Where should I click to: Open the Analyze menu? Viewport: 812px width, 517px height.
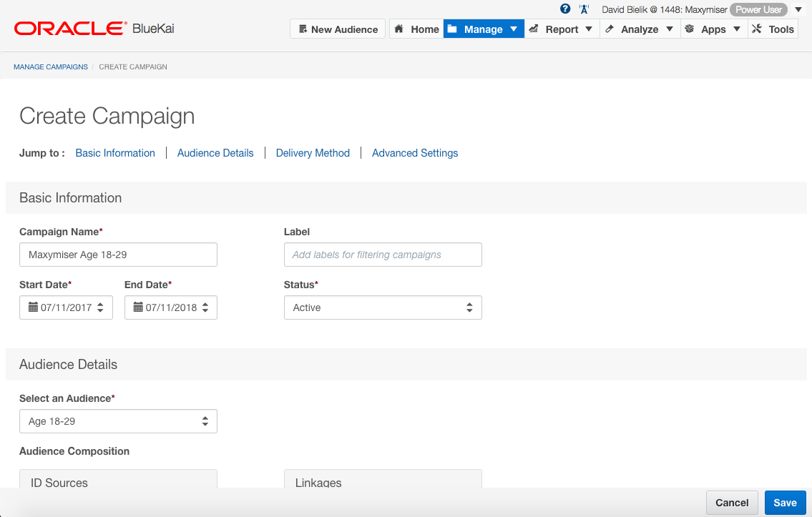640,29
